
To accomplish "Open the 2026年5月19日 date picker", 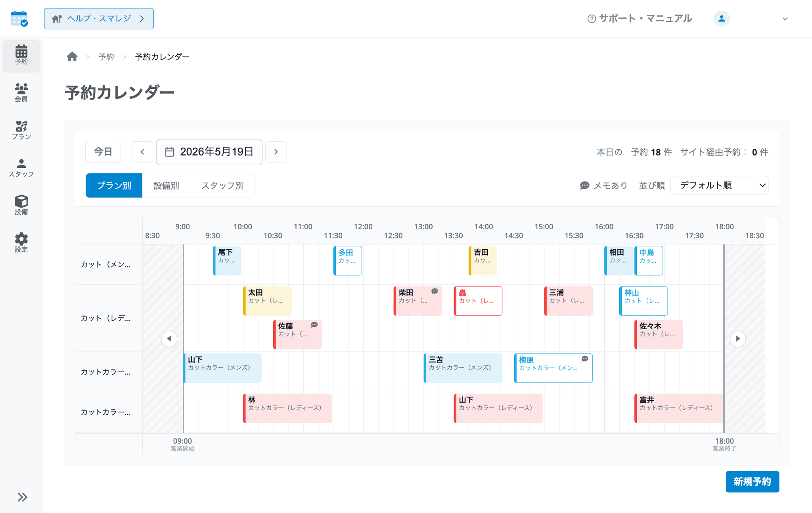I will [209, 152].
